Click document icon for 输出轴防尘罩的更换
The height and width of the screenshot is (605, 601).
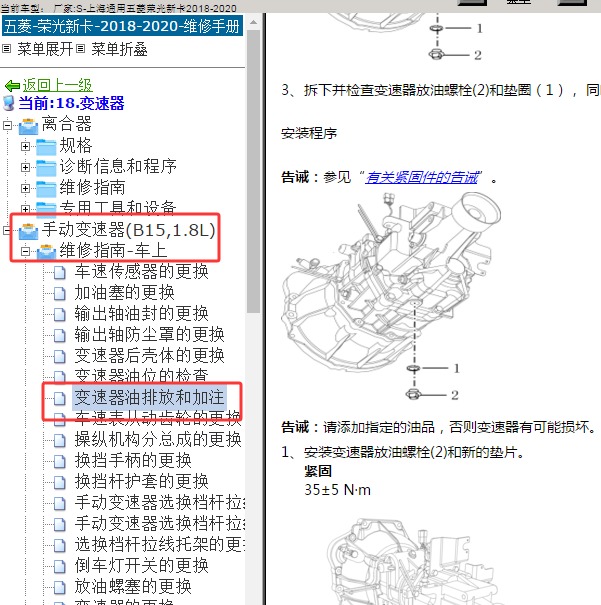(59, 335)
